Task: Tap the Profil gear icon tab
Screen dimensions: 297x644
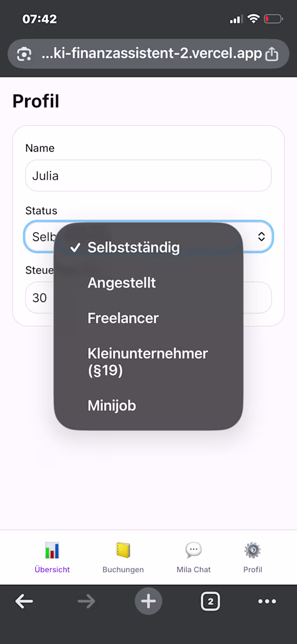Action: pos(253,557)
